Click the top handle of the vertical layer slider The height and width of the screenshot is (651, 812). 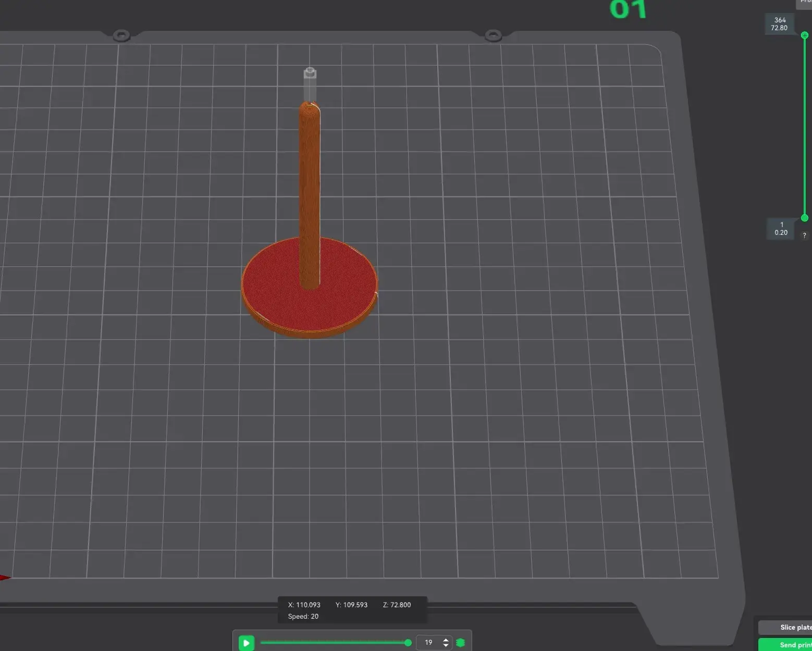click(x=805, y=35)
